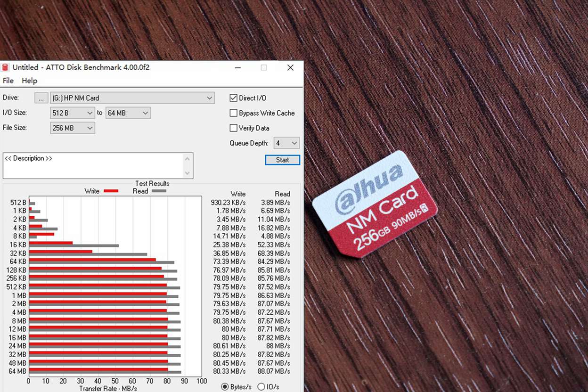Click the ATTO Disk Benchmark title bar icon
588x392 pixels.
click(x=6, y=67)
